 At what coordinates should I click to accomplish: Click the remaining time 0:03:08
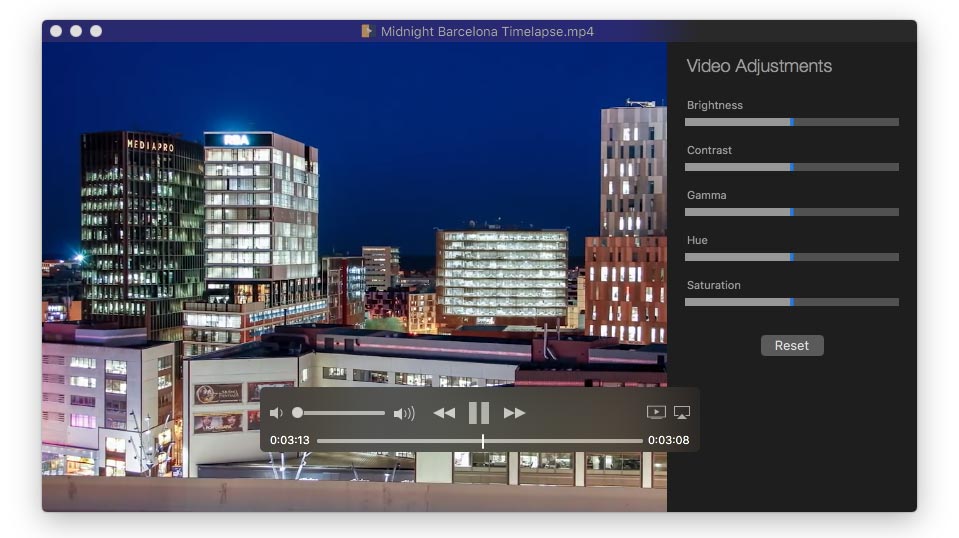668,440
